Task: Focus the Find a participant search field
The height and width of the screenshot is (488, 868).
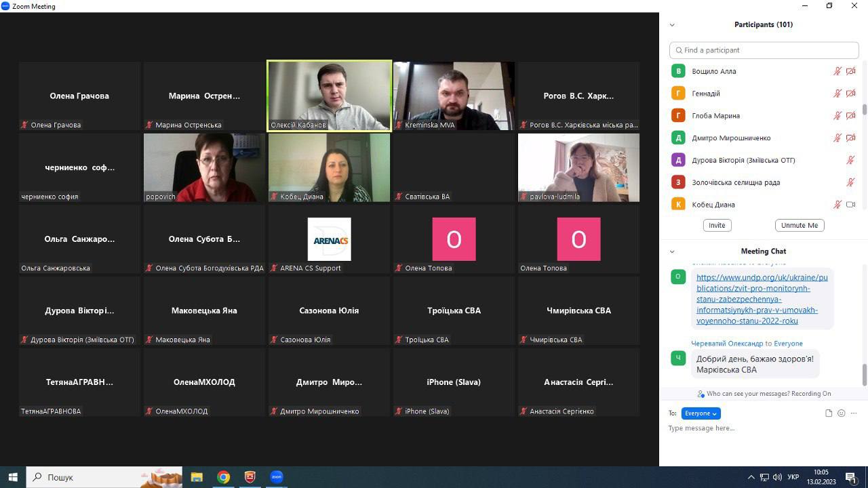Action: pos(764,50)
